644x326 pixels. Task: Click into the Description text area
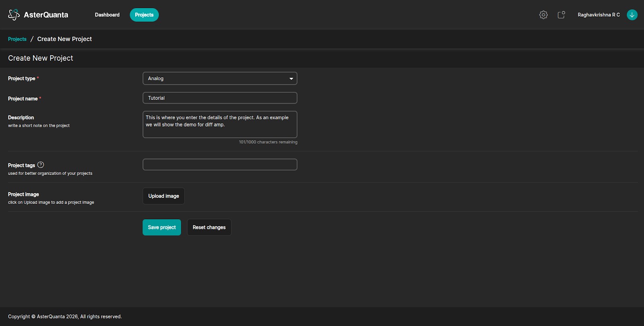[220, 125]
